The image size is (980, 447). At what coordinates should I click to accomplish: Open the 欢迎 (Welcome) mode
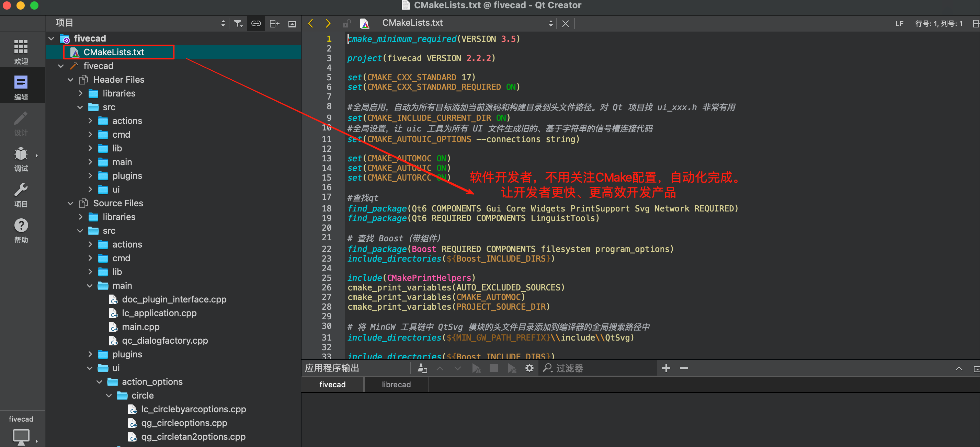tap(21, 52)
